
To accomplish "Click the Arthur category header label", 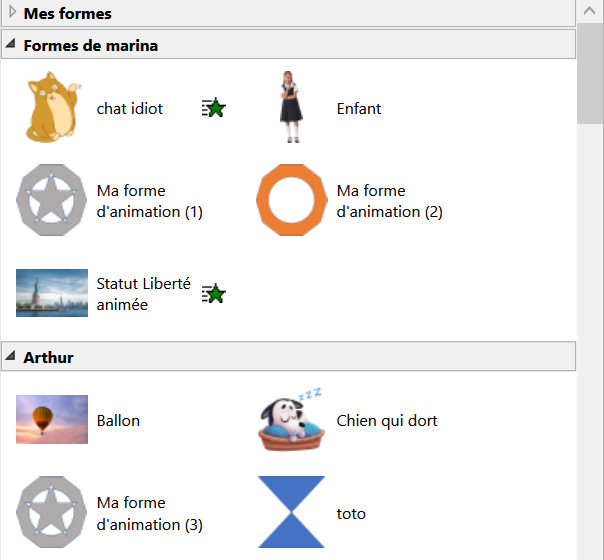I will coord(48,357).
